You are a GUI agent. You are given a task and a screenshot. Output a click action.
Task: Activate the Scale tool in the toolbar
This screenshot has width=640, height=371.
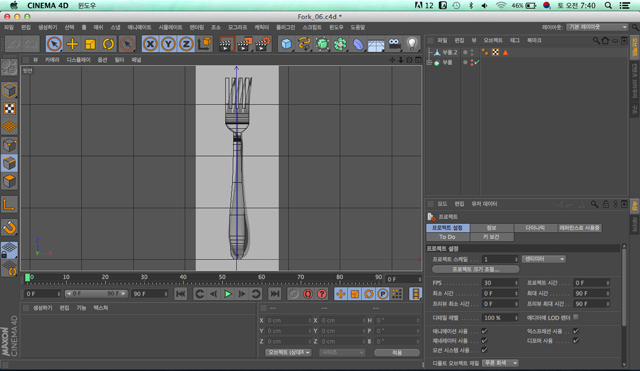point(90,44)
